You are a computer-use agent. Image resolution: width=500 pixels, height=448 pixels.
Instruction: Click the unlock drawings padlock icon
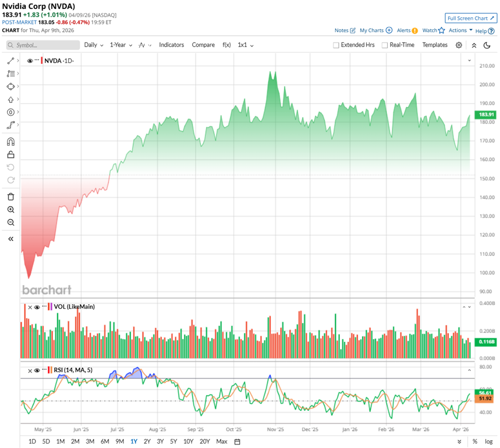tap(11, 155)
